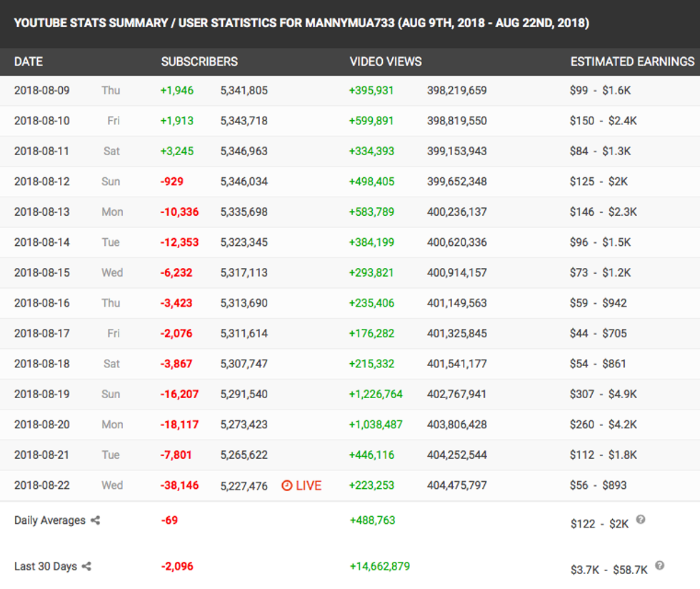Click the Last 30 Days label
Screen dimensions: 700x589
(x=45, y=567)
